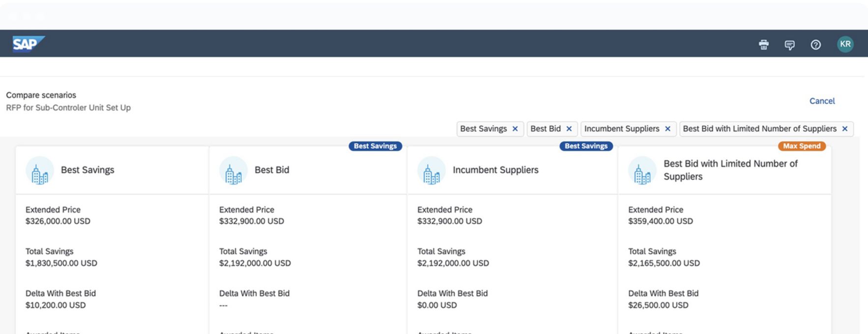Click the Max Spend orange badge
The height and width of the screenshot is (334, 868).
(x=802, y=146)
